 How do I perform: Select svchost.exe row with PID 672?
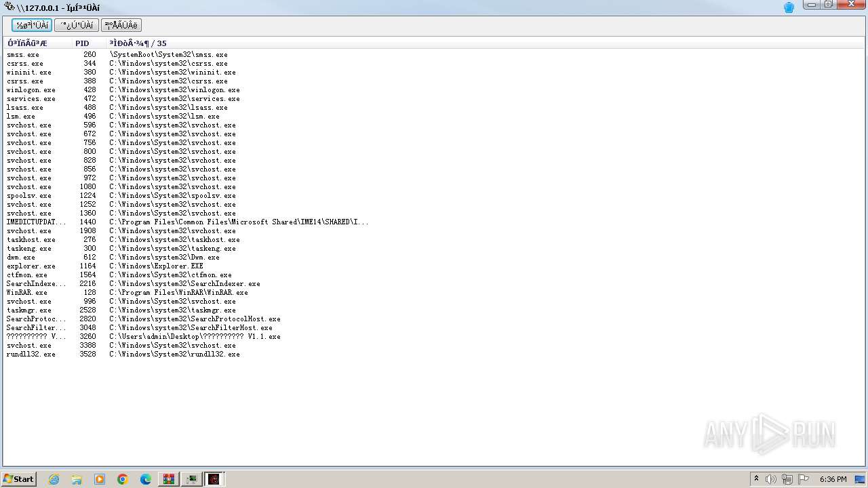pos(434,134)
